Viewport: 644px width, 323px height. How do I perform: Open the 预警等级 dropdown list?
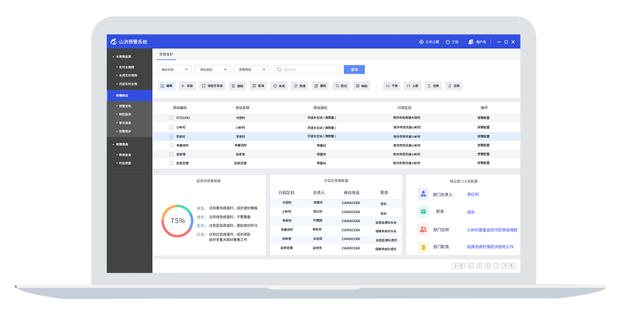251,70
